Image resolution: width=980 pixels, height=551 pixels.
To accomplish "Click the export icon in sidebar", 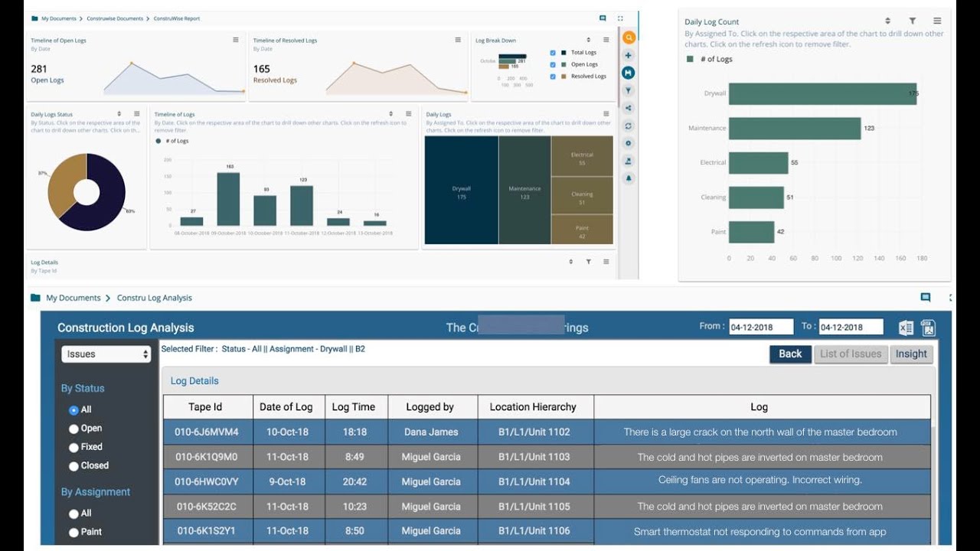I will coord(629,161).
